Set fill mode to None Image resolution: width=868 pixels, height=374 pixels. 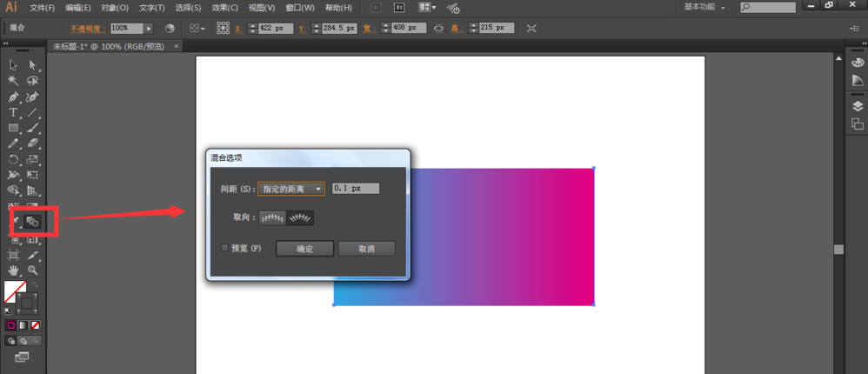click(36, 325)
